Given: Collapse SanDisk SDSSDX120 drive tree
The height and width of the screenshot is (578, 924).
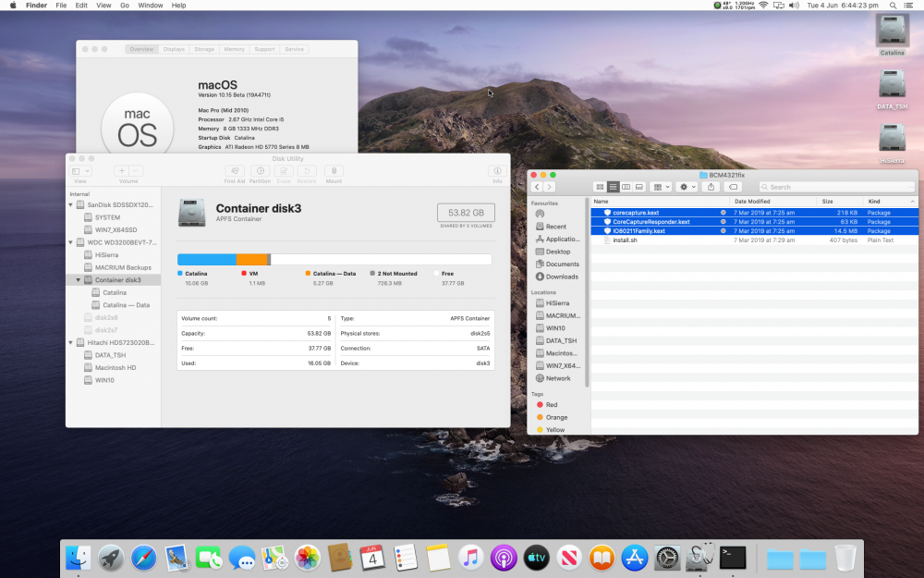Looking at the screenshot, I should [x=71, y=205].
